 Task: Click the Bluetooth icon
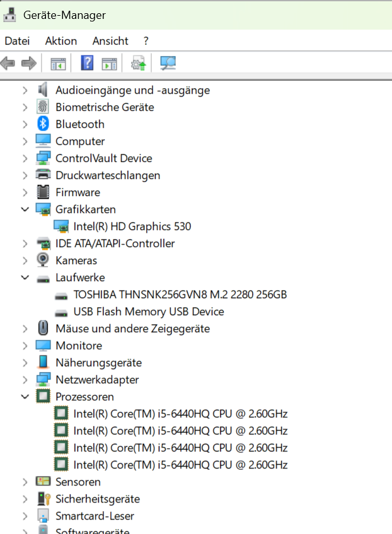pos(43,124)
